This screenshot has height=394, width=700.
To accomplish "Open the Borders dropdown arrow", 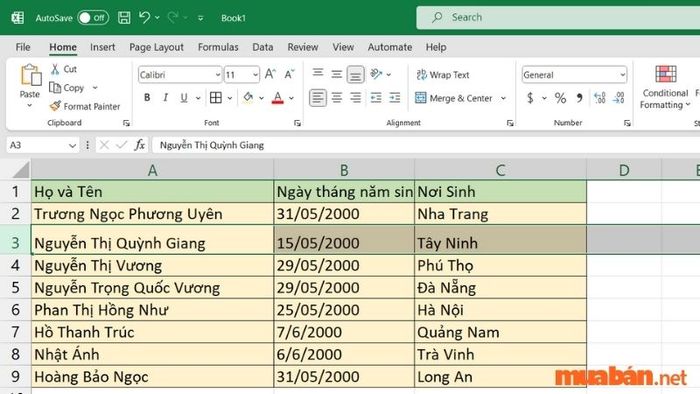I will (230, 98).
